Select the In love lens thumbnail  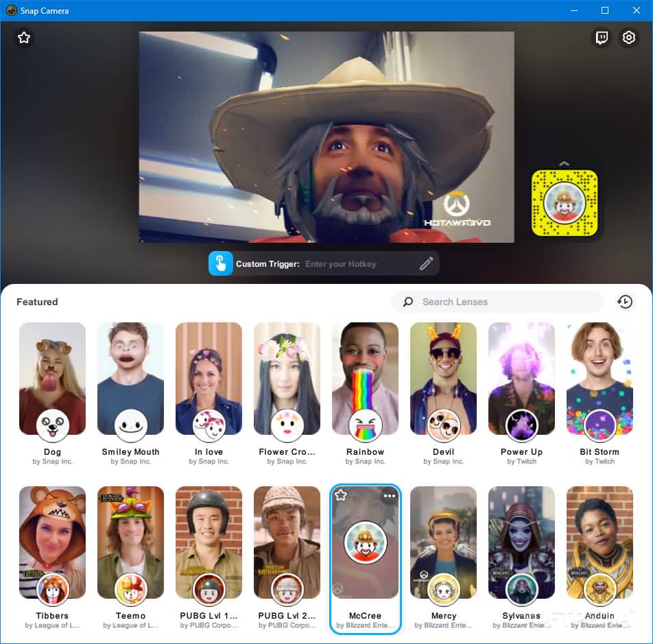[209, 379]
